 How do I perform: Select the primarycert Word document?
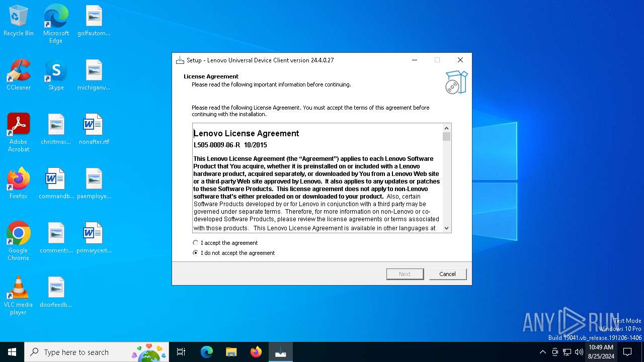(94, 238)
